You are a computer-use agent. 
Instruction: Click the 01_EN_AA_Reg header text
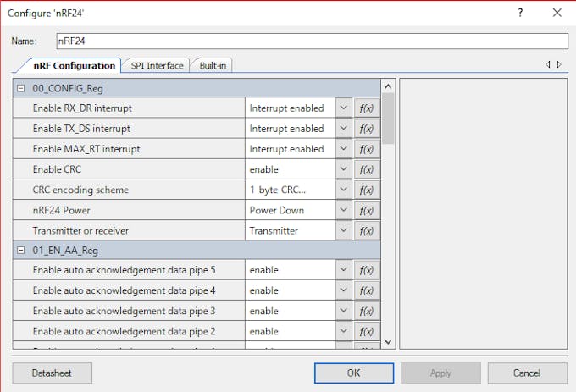pyautogui.click(x=65, y=251)
